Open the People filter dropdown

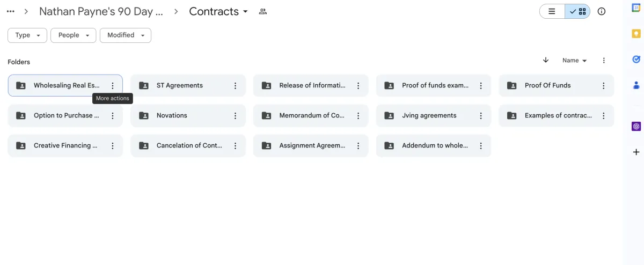[73, 35]
